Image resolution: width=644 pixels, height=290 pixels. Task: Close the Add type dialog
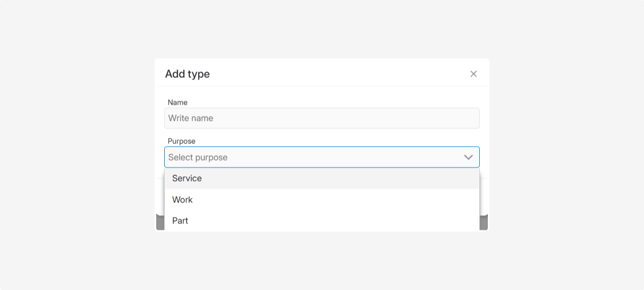pyautogui.click(x=473, y=74)
